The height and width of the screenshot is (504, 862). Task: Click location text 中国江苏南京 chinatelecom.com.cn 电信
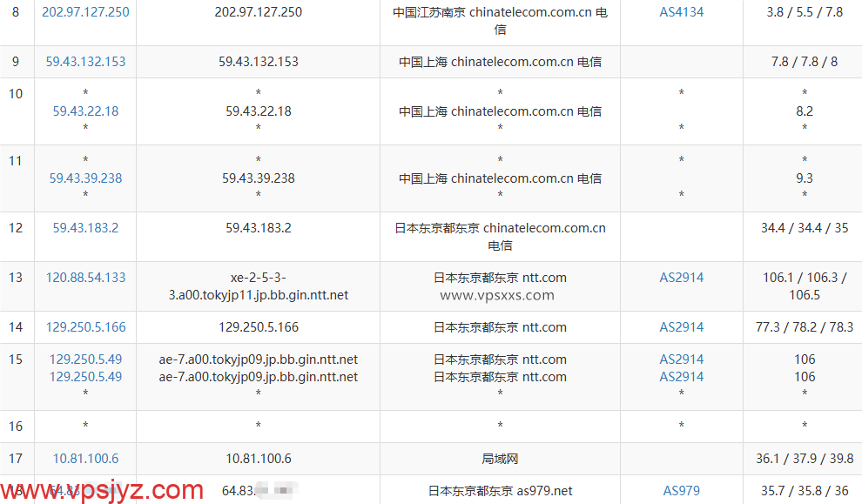point(501,21)
